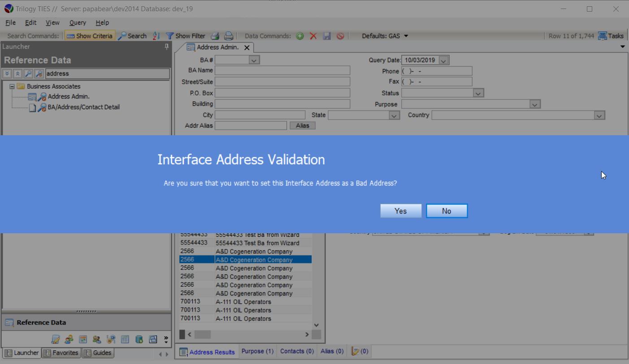Toggle the Launcher panel pin
This screenshot has height=364, width=629.
click(x=167, y=47)
